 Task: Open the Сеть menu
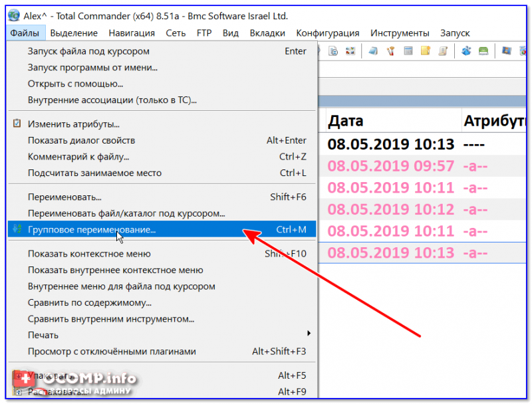coord(176,33)
